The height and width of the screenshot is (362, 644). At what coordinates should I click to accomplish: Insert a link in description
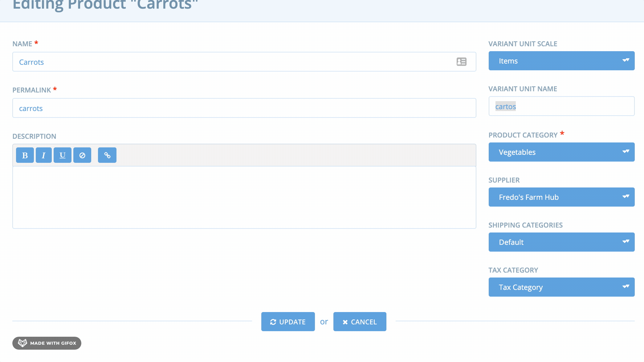107,155
